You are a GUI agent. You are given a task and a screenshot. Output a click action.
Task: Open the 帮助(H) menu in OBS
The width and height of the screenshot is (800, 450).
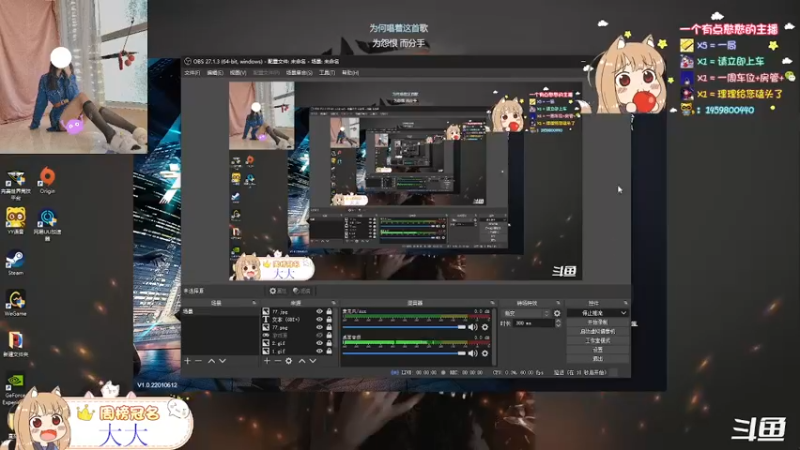350,73
